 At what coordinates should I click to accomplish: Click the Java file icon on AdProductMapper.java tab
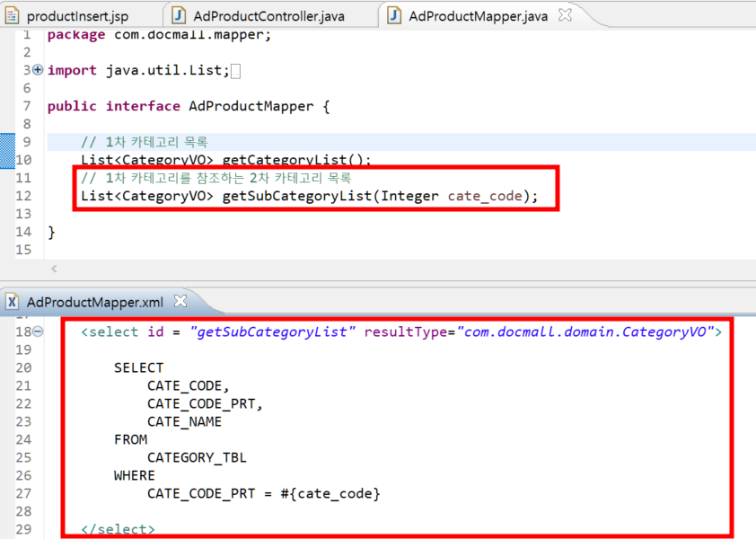394,16
